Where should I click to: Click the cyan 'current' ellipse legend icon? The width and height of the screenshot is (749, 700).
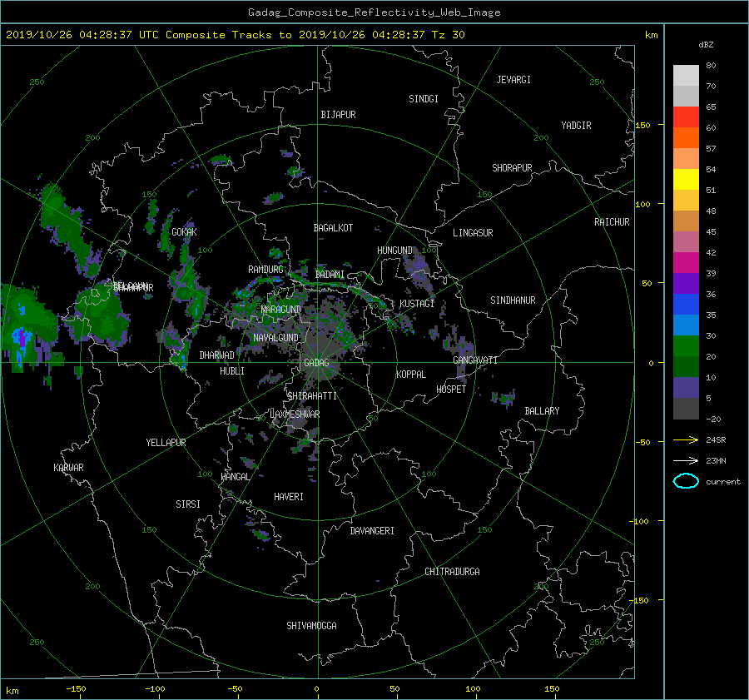click(x=686, y=481)
